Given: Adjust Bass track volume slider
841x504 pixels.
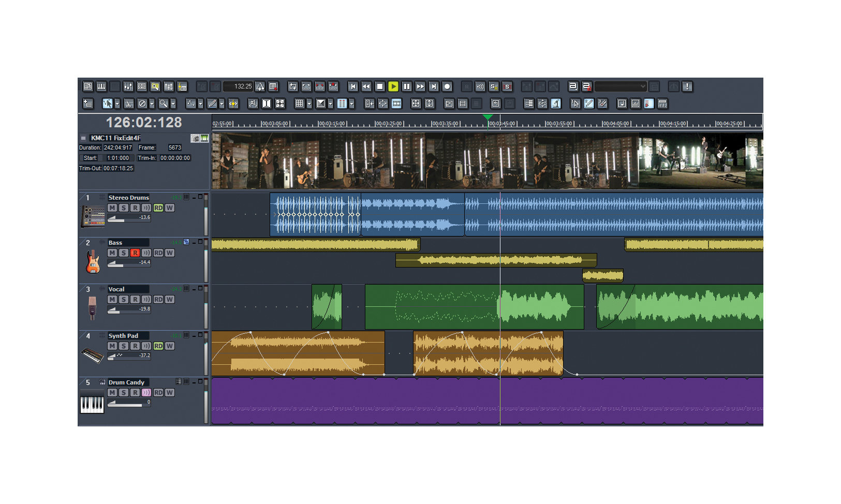Looking at the screenshot, I should pos(129,263).
